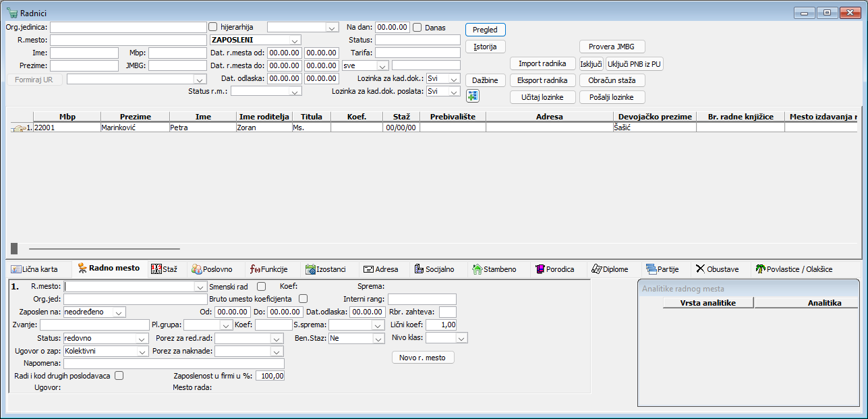The image size is (868, 419).
Task: Click the hand pointer icon on row 1
Action: [18, 128]
